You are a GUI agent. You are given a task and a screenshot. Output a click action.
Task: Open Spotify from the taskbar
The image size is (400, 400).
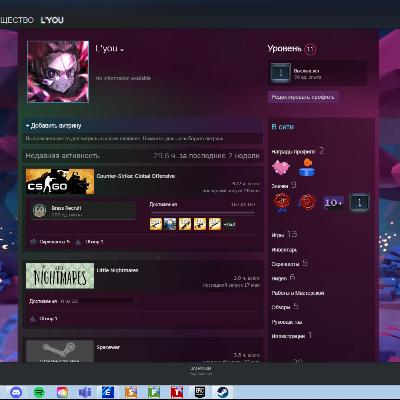pyautogui.click(x=39, y=392)
